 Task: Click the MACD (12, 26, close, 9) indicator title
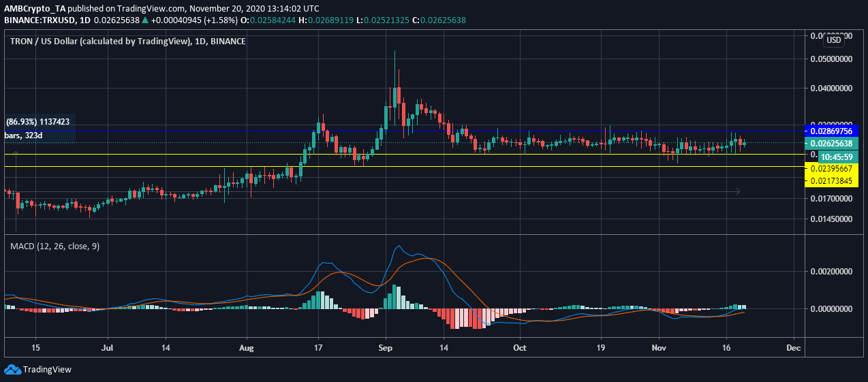point(55,246)
